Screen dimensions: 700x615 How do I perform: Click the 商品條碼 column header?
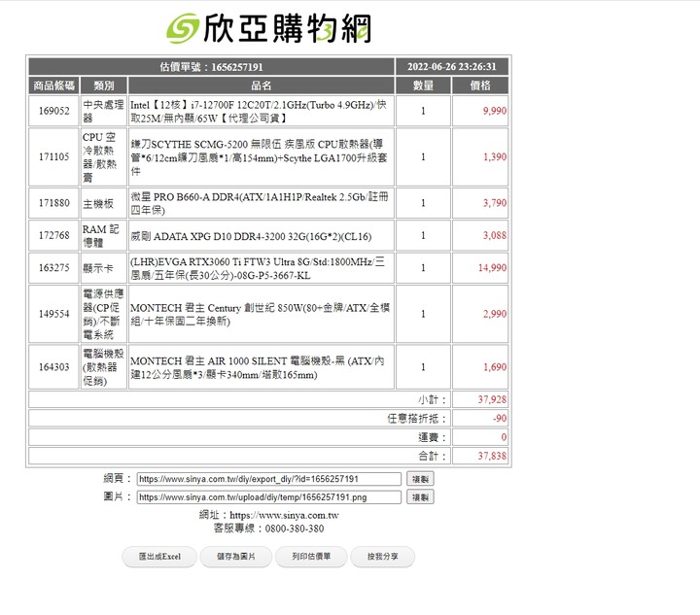53,85
